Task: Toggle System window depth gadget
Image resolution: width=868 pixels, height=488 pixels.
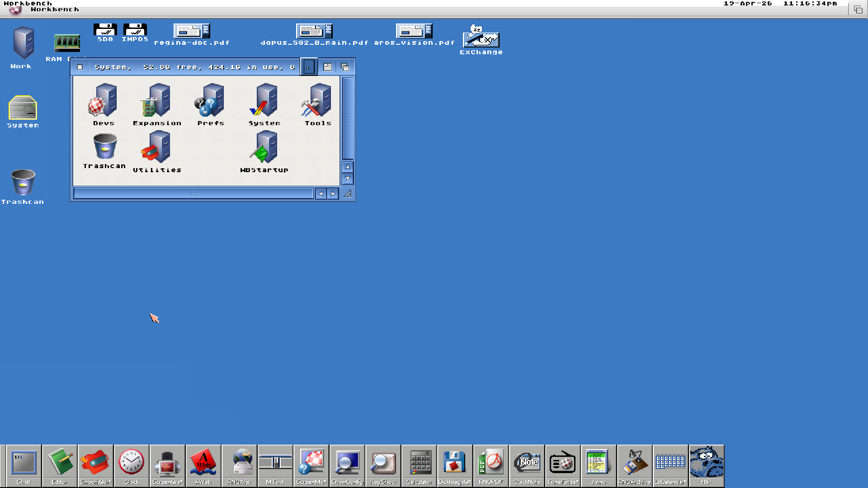Action: (x=345, y=67)
